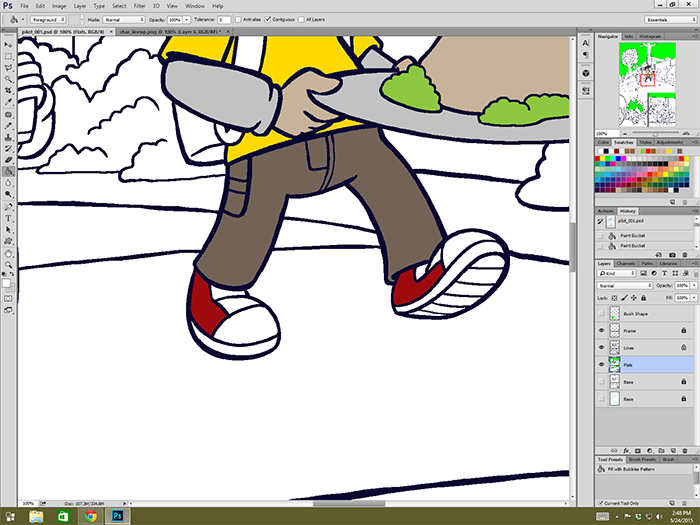
Task: Enable the Anti-alias checkbox
Action: coord(238,20)
